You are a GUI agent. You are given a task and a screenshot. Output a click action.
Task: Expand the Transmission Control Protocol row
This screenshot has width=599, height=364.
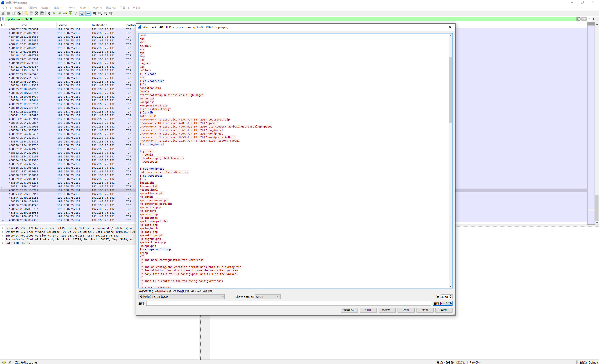(2, 239)
